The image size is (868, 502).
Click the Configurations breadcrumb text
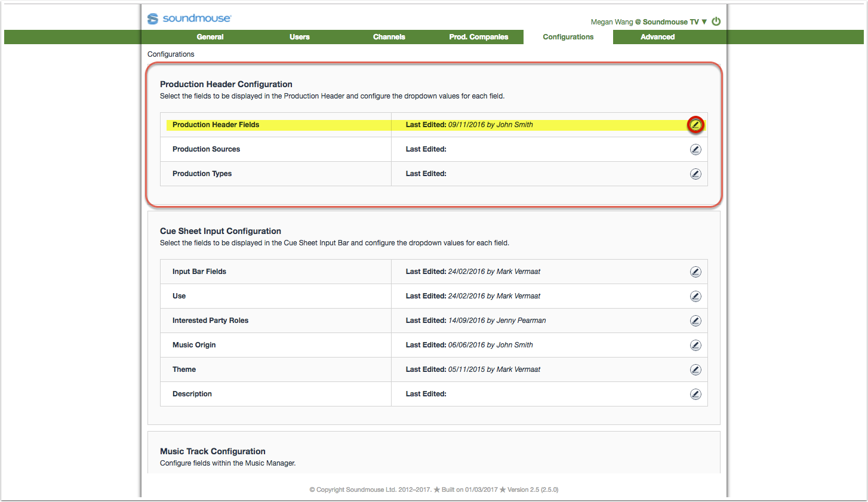171,54
